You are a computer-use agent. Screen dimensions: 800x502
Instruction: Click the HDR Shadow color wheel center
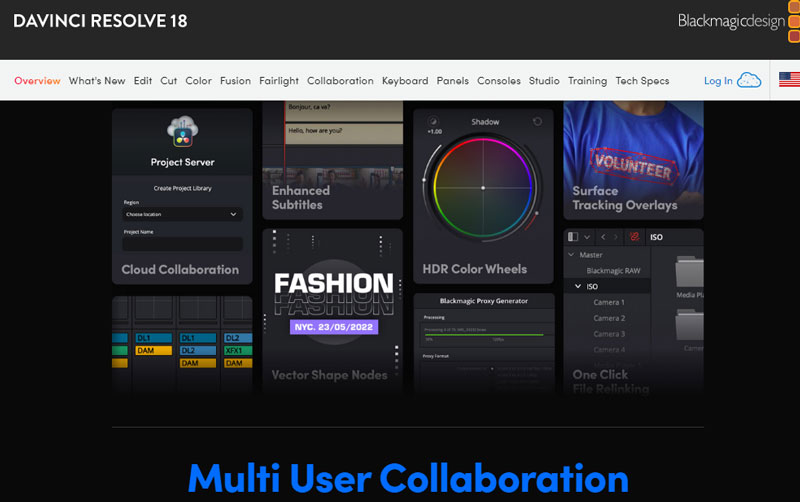tap(483, 188)
